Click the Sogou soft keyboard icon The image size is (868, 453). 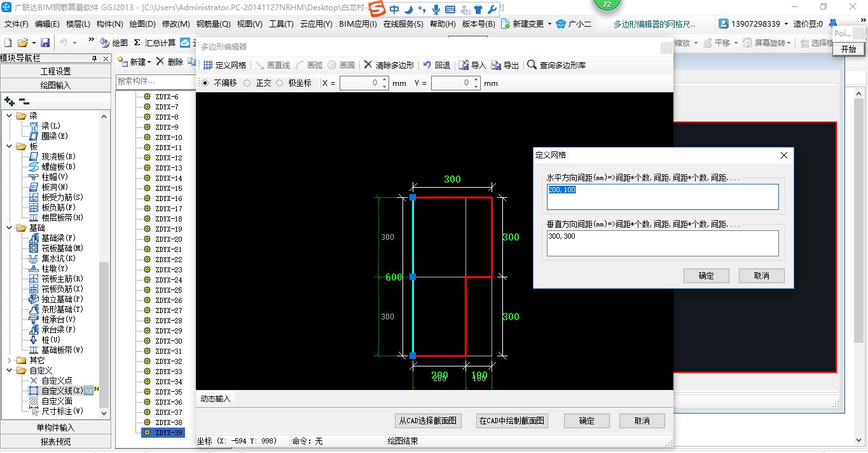(x=450, y=10)
